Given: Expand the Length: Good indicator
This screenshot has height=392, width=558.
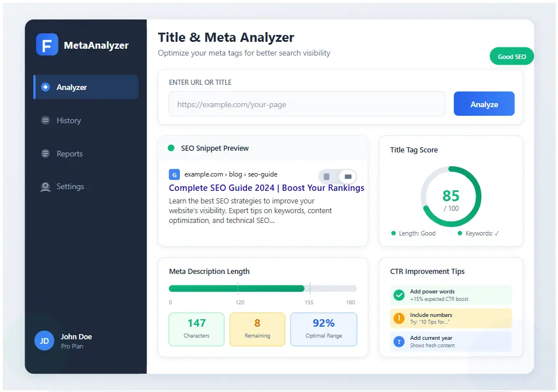Looking at the screenshot, I should 416,233.
